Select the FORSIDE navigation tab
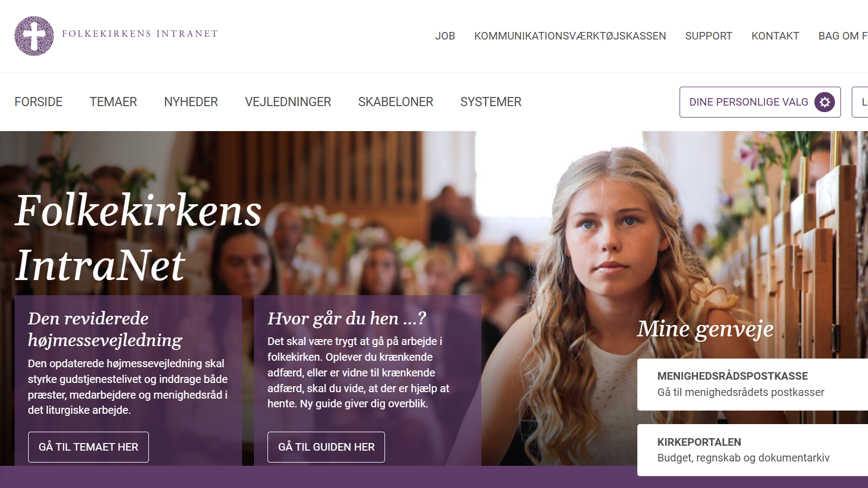The width and height of the screenshot is (868, 488). click(x=38, y=102)
